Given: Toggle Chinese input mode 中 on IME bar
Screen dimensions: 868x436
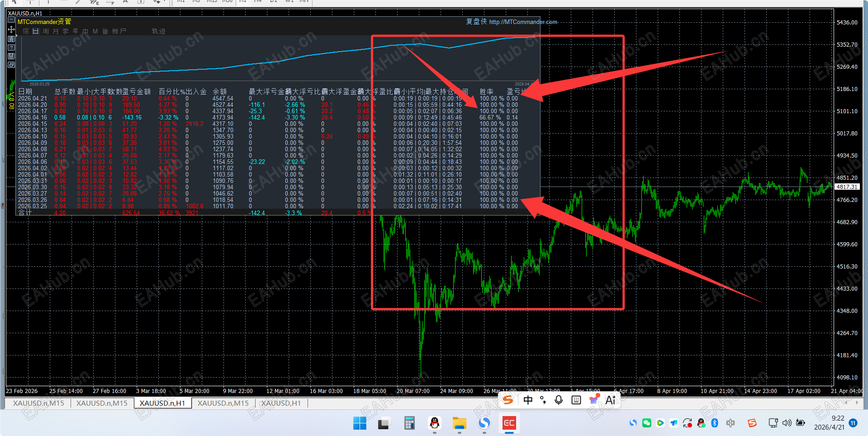Looking at the screenshot, I should click(528, 400).
